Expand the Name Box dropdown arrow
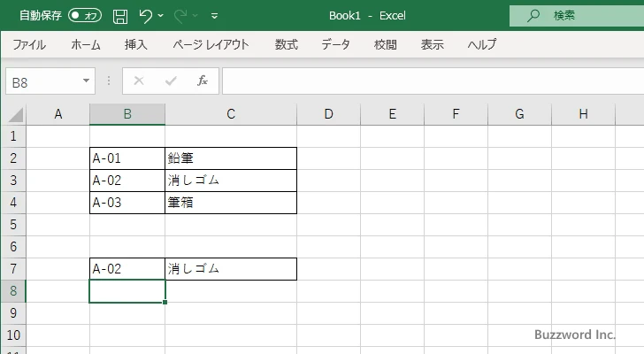 pos(87,81)
